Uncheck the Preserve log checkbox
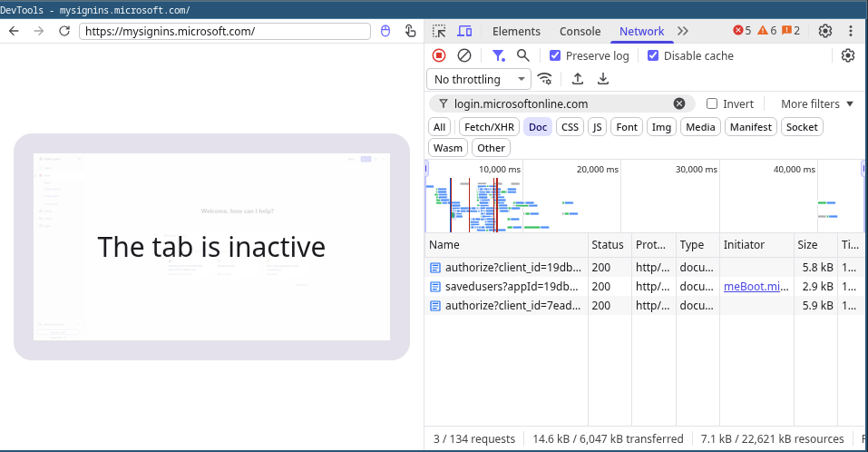Image resolution: width=868 pixels, height=452 pixels. pos(555,55)
